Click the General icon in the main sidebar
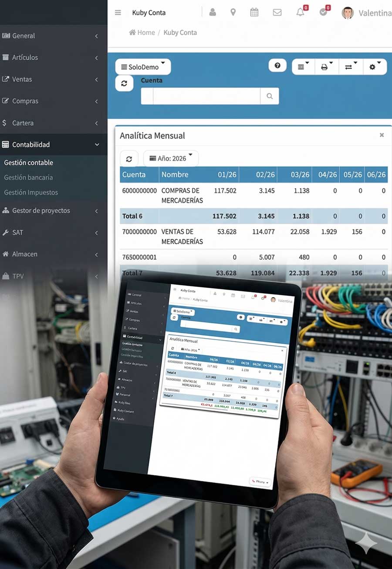The height and width of the screenshot is (569, 392). point(6,36)
